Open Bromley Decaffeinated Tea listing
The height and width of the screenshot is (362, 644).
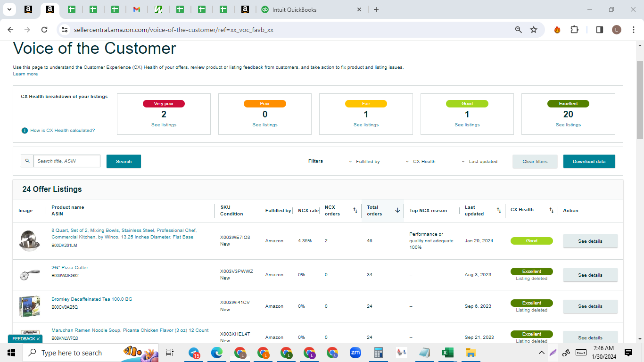(92, 299)
